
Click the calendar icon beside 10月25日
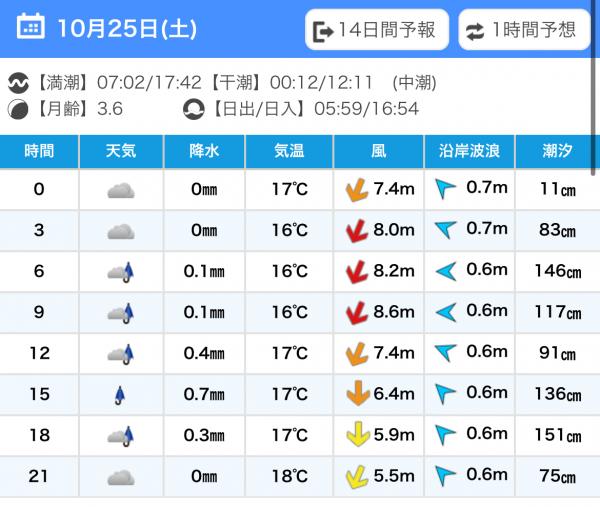pos(31,27)
